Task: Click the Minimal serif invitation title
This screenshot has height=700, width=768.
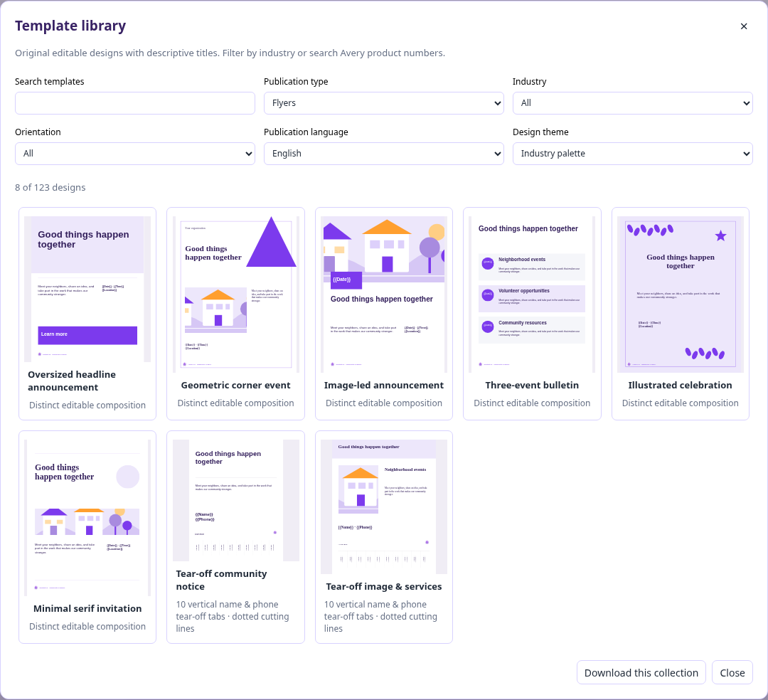Action: tap(87, 609)
